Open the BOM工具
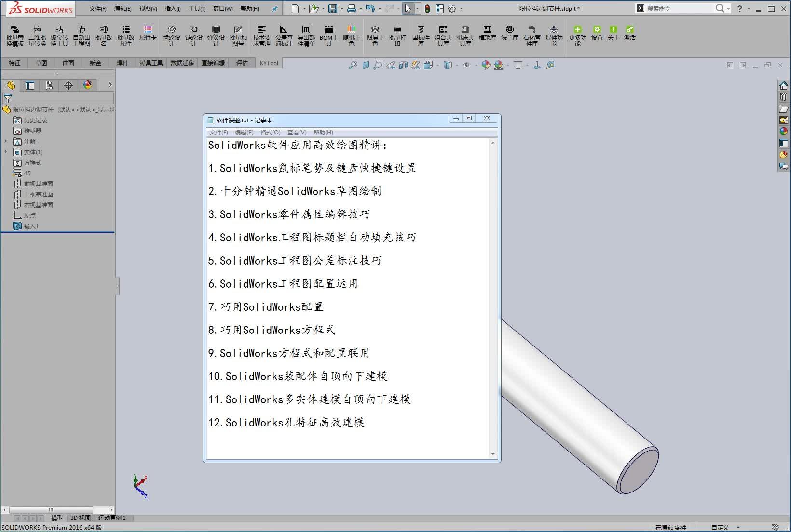The width and height of the screenshot is (791, 532). pyautogui.click(x=328, y=36)
